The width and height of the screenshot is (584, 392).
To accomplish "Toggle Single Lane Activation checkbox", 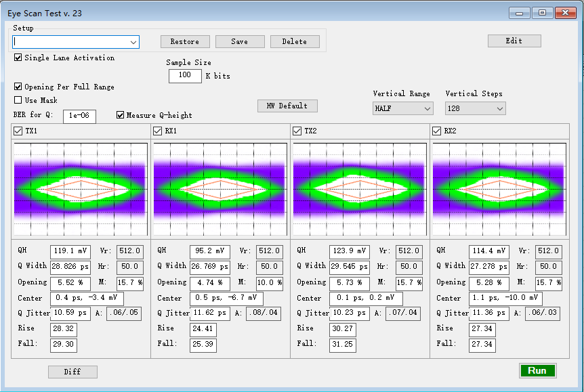I will point(18,58).
